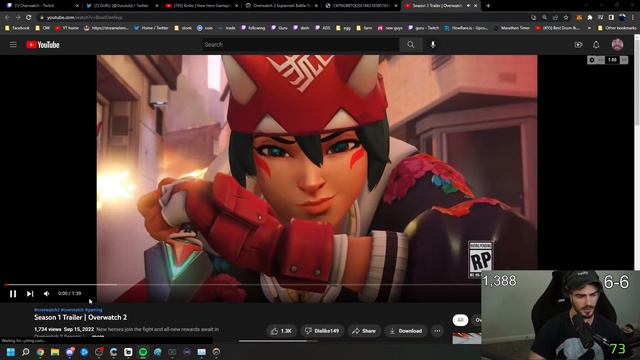Reload the page with refresh icon

28,18
